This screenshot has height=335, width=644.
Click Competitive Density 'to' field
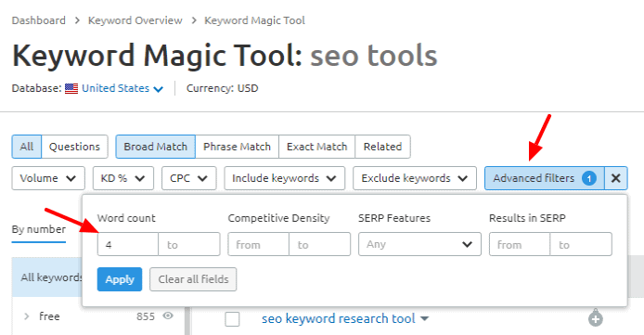pos(319,245)
